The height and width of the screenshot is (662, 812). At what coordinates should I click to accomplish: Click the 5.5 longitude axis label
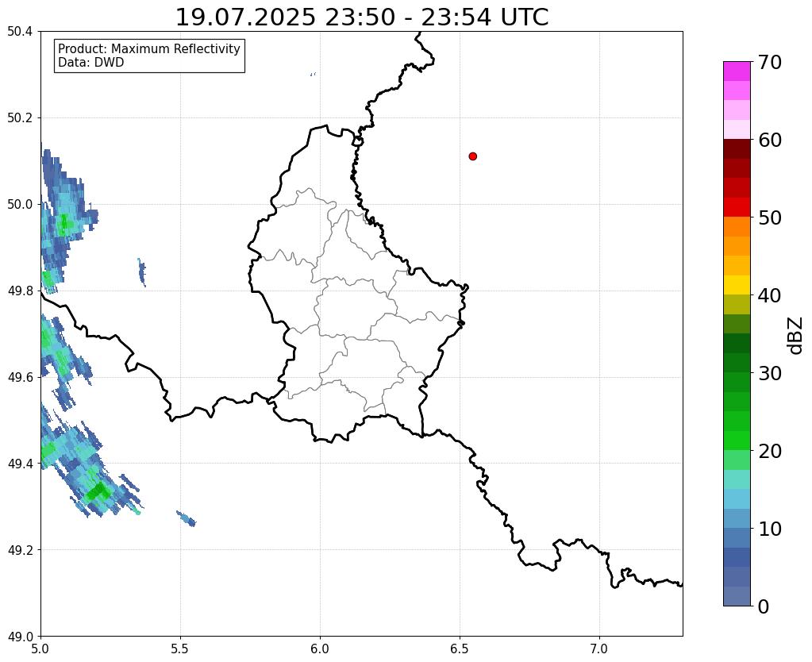coord(180,649)
